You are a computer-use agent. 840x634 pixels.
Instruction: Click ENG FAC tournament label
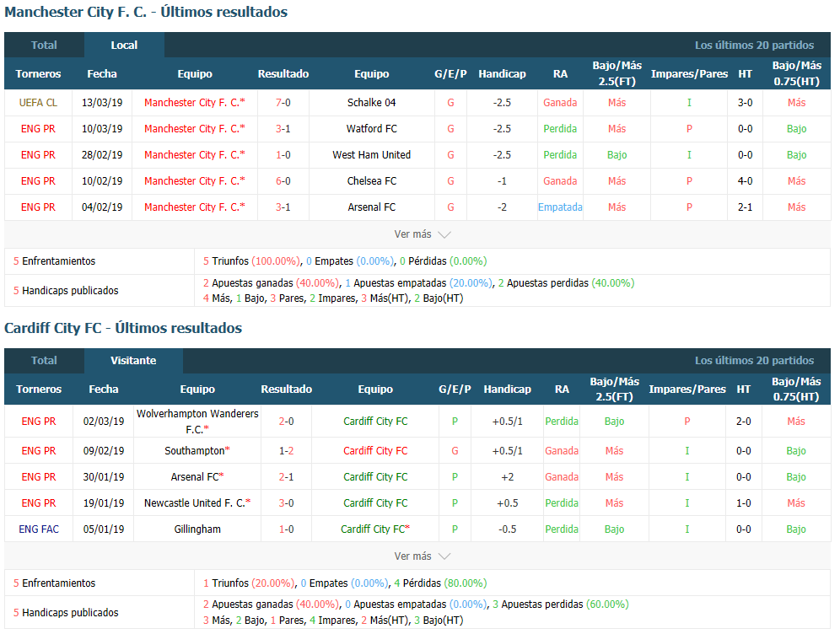tap(39, 529)
